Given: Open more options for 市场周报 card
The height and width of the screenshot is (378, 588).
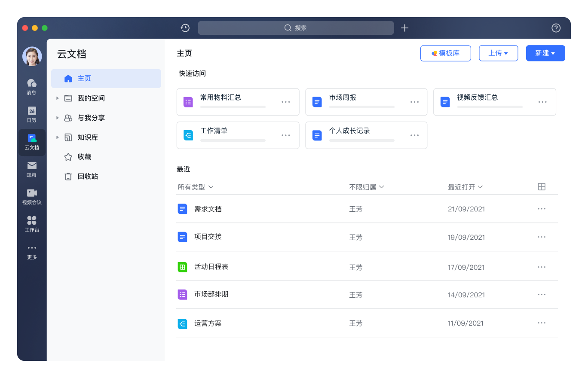Looking at the screenshot, I should tap(414, 102).
